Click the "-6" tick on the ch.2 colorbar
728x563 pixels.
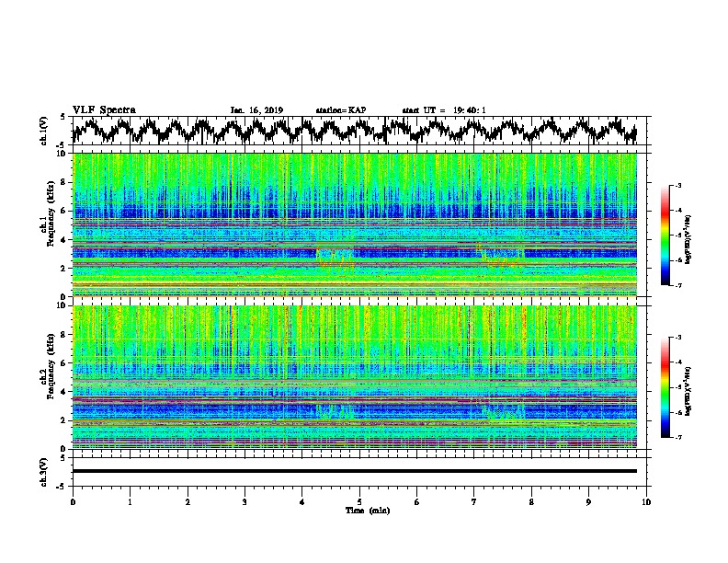[x=678, y=412]
